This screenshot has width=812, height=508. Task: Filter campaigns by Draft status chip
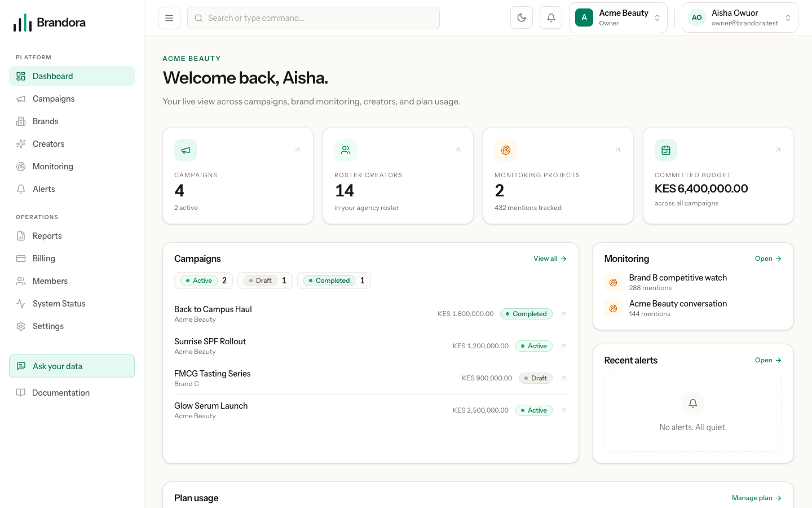tap(264, 281)
